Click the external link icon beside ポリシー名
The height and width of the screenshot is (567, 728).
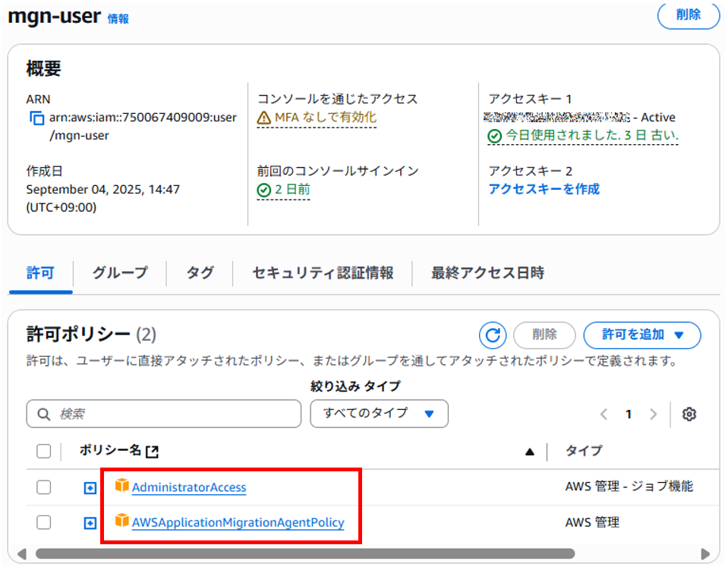tap(153, 452)
